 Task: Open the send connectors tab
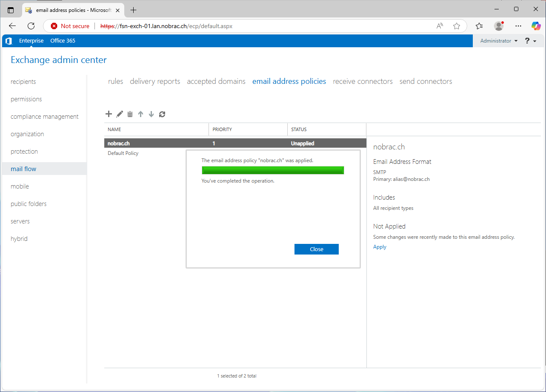[426, 81]
